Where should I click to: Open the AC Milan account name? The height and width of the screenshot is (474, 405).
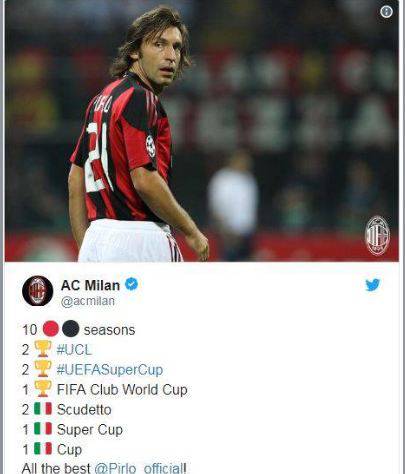[x=90, y=285]
